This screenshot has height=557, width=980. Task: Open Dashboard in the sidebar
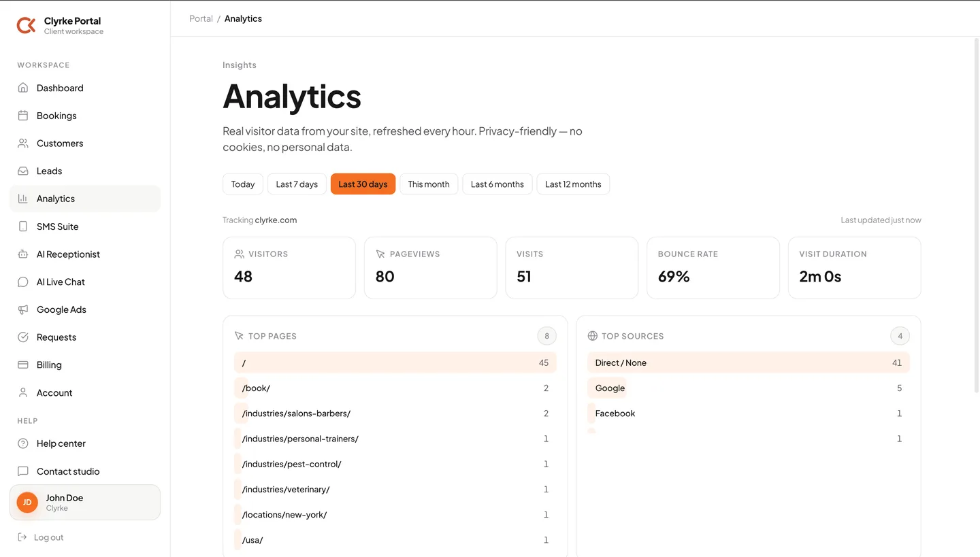tap(85, 88)
